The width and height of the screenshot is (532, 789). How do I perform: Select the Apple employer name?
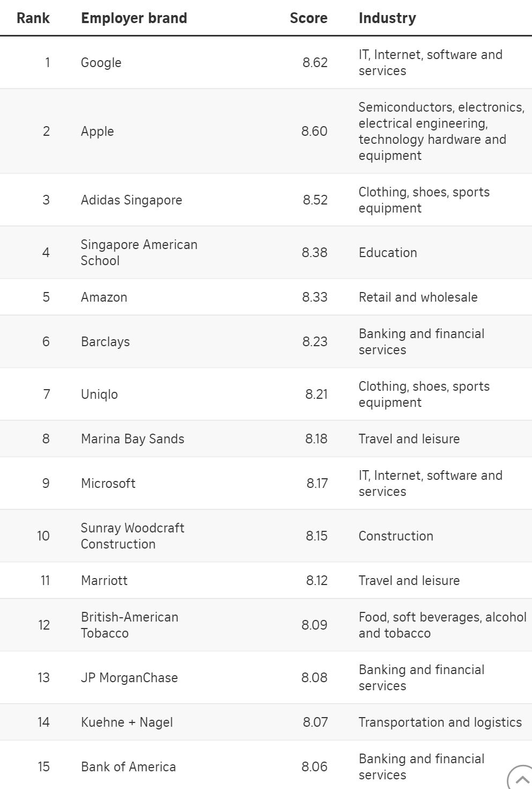click(x=98, y=131)
